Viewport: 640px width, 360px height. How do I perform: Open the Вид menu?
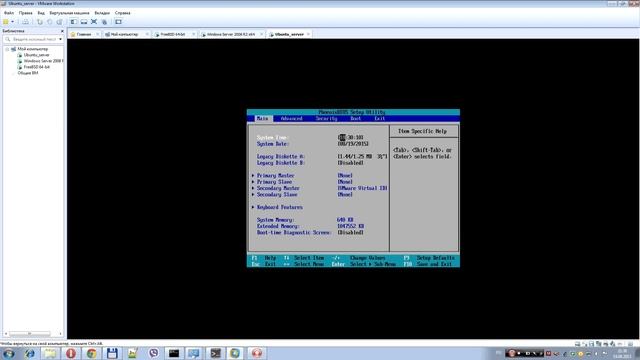(41, 13)
